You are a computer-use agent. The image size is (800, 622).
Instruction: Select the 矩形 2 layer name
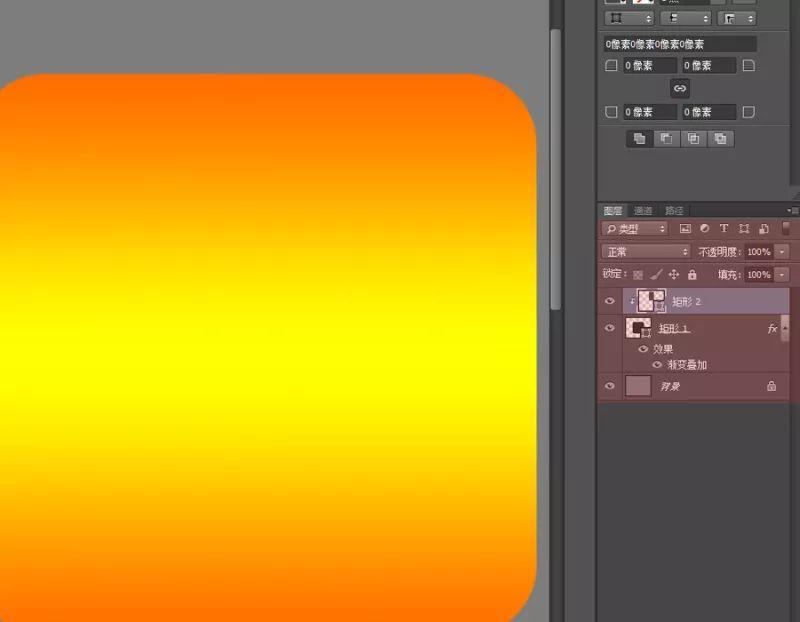click(x=686, y=302)
